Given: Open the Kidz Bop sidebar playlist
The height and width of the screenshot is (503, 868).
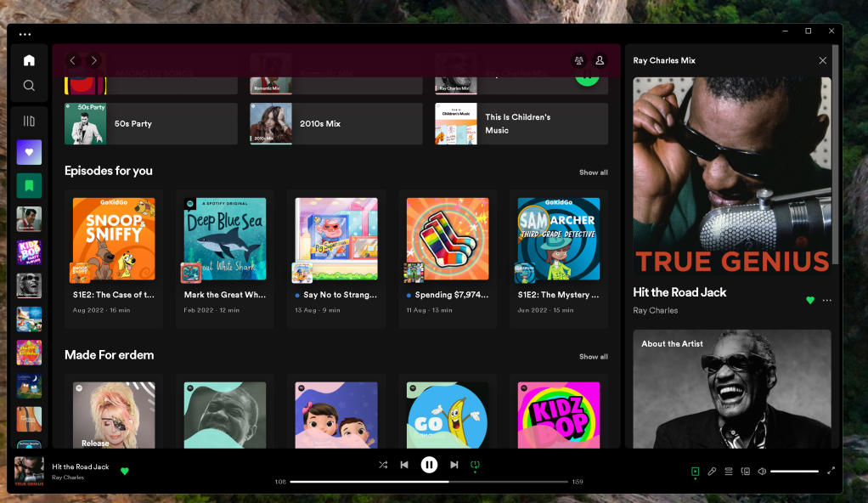Looking at the screenshot, I should point(29,252).
